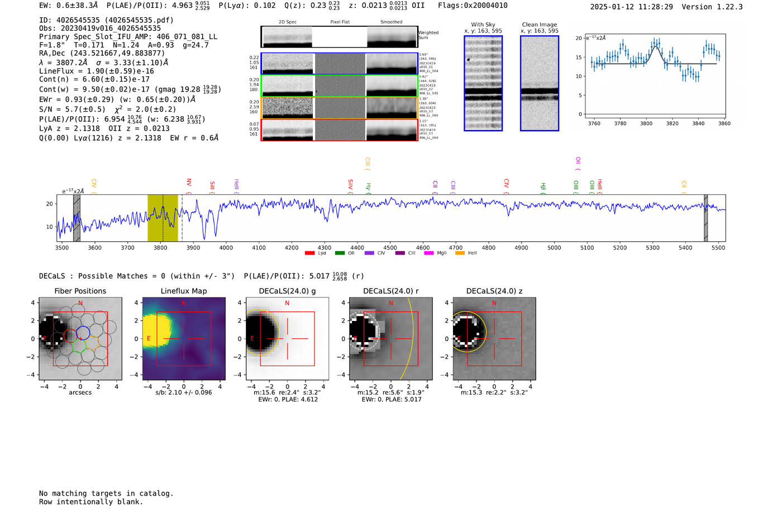The width and height of the screenshot is (782, 532).
Task: Click the Row intentionally blank text
Action: (91, 502)
